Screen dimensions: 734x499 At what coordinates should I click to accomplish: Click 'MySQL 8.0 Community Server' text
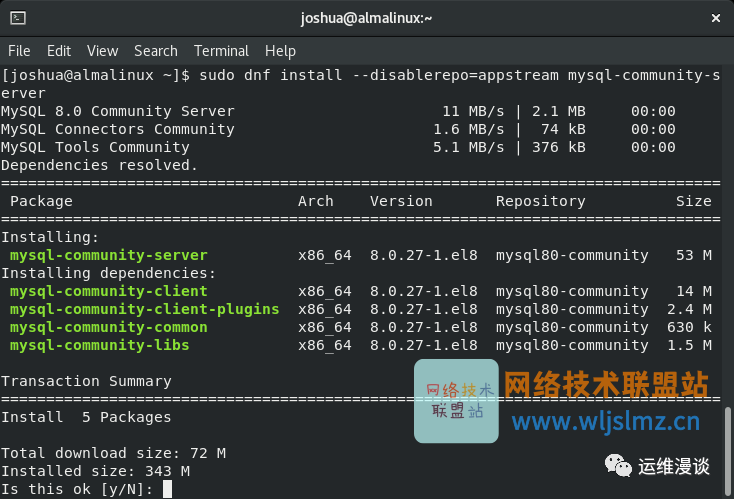(117, 111)
